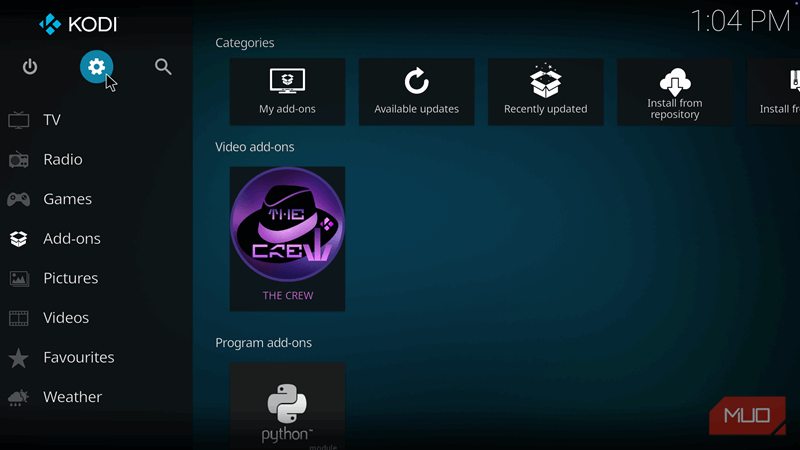Open the Python module program add-on

tap(287, 406)
